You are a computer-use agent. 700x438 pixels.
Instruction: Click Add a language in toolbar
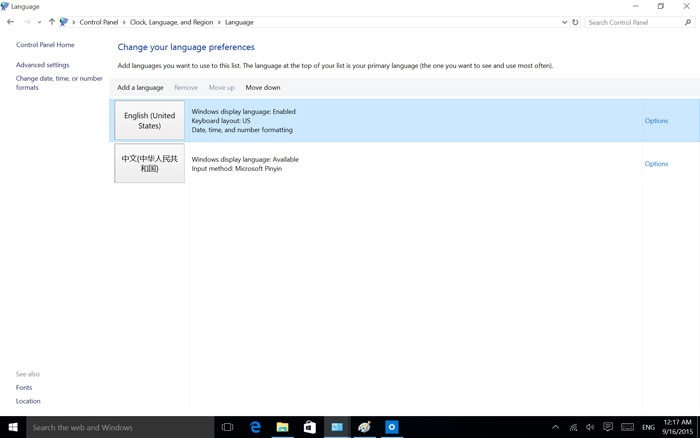(140, 88)
